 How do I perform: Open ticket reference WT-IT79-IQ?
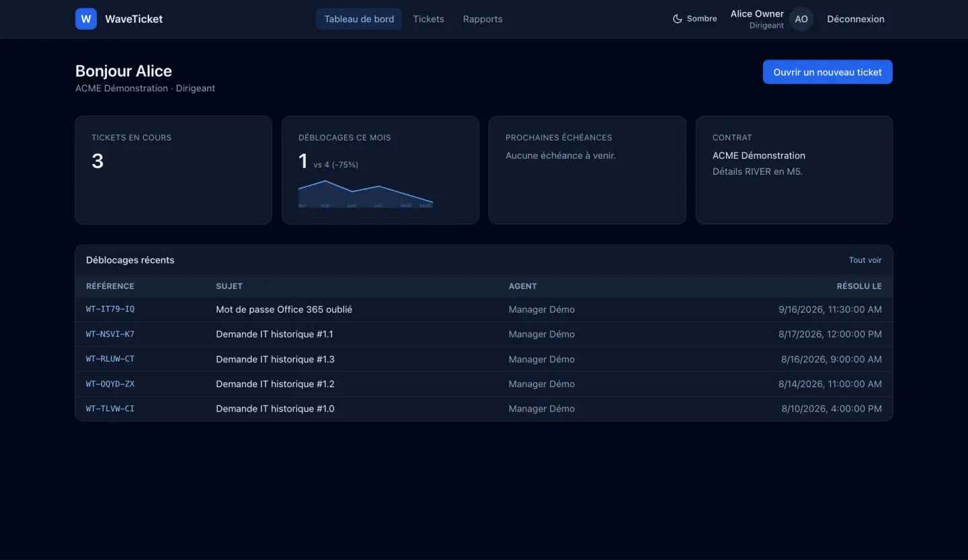[x=110, y=309]
